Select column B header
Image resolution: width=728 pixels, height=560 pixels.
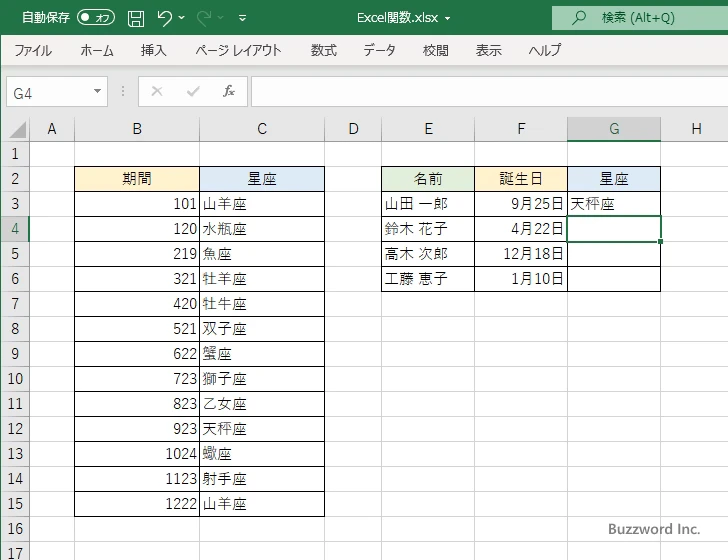click(137, 129)
